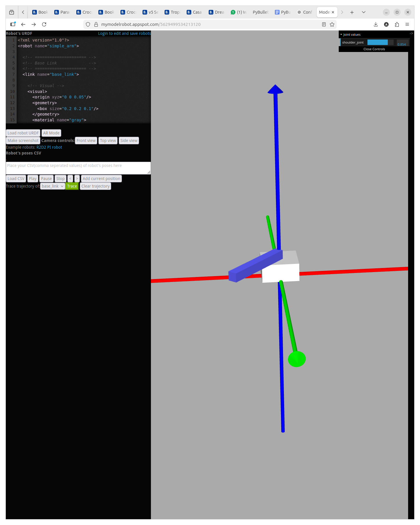Click the go back arrow icon

click(23, 24)
